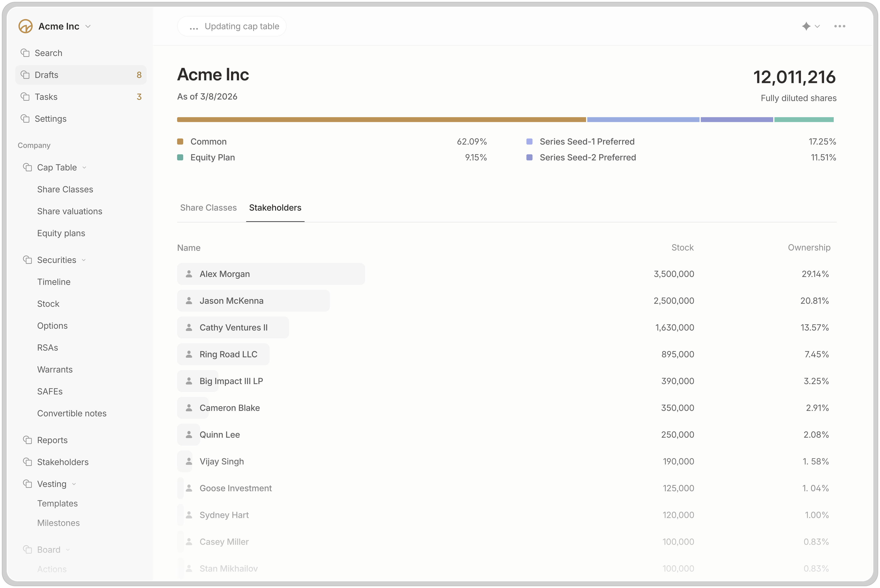Select the Stakeholders tab

275,208
